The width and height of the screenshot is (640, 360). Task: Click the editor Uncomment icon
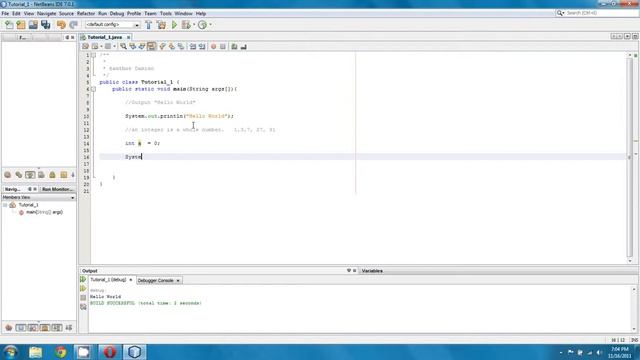244,47
